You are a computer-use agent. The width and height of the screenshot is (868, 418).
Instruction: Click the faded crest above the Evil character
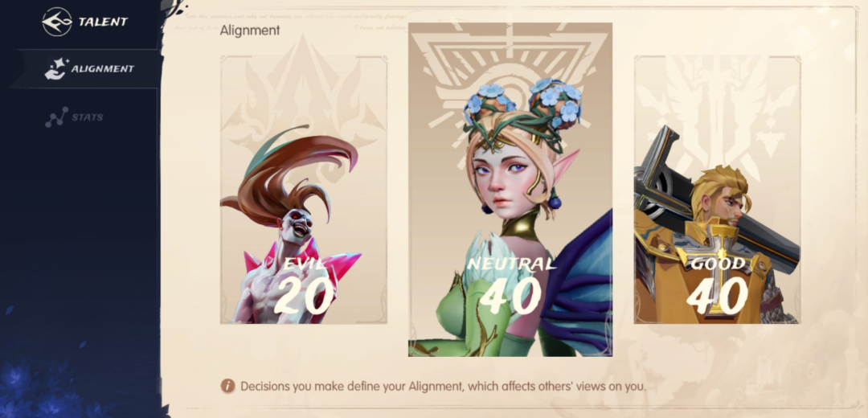click(303, 94)
